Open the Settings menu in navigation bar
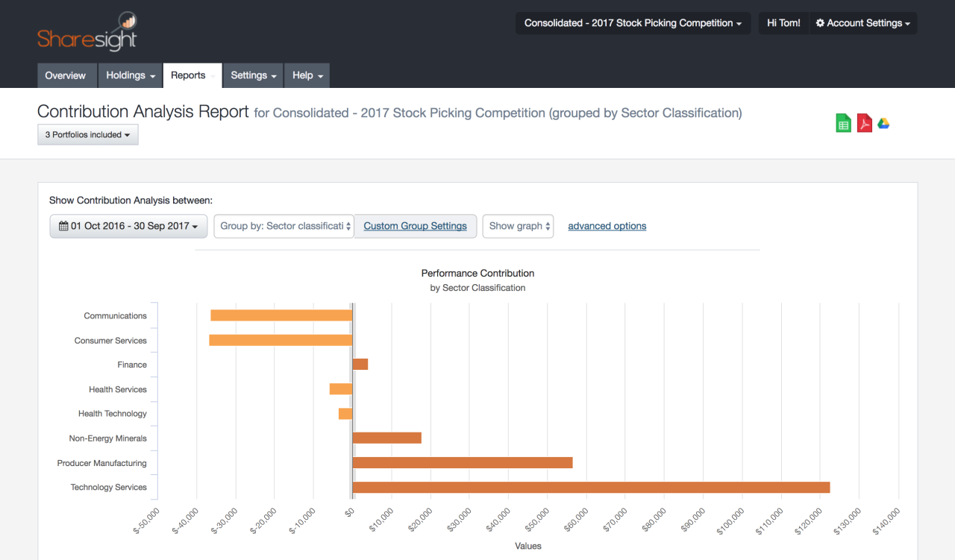This screenshot has height=560, width=955. [x=254, y=75]
